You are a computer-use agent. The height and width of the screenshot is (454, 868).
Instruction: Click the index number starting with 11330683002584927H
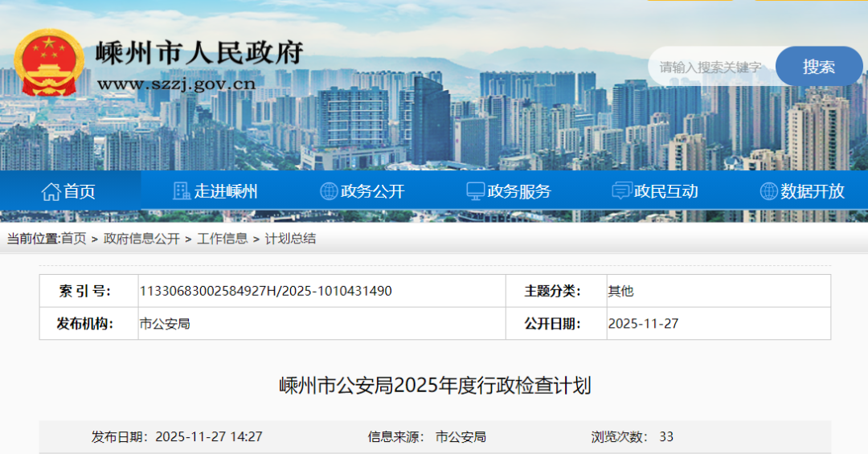coord(265,291)
